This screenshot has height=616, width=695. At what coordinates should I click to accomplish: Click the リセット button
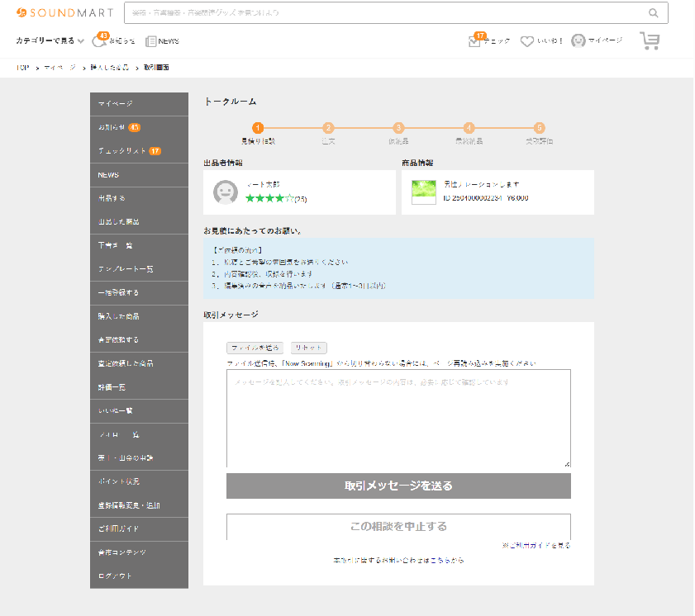309,348
